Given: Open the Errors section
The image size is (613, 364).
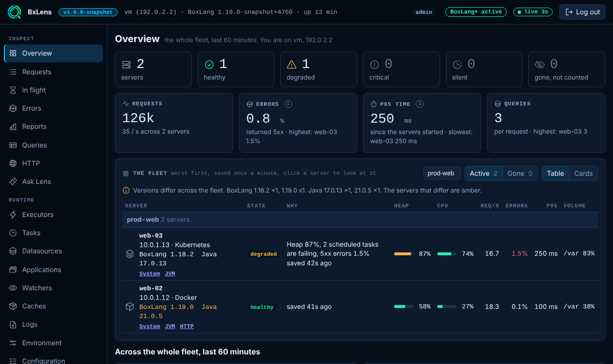Looking at the screenshot, I should point(53,108).
